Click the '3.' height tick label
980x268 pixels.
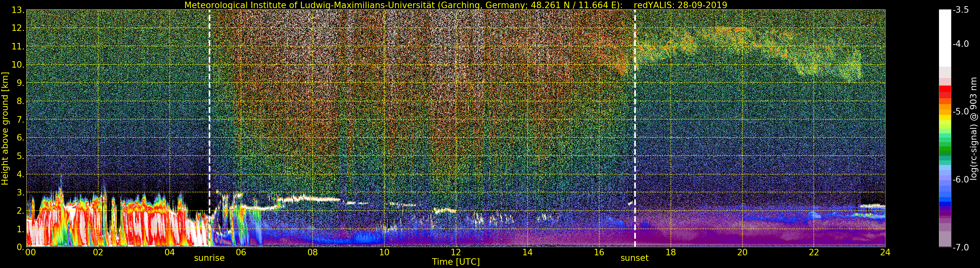pos(20,193)
